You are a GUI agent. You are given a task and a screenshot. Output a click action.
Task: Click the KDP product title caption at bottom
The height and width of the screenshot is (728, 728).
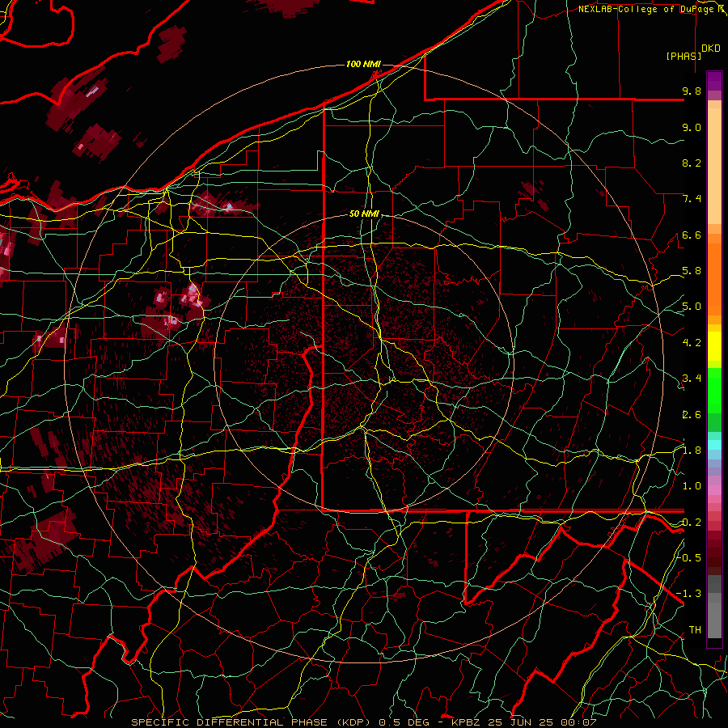click(363, 722)
